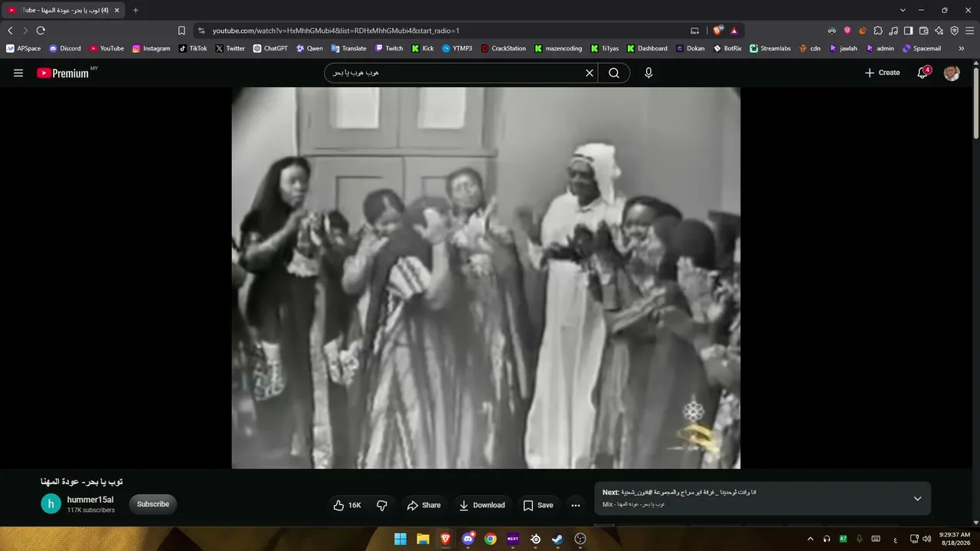980x551 pixels.
Task: Open the Dokan bookmark
Action: click(x=691, y=48)
